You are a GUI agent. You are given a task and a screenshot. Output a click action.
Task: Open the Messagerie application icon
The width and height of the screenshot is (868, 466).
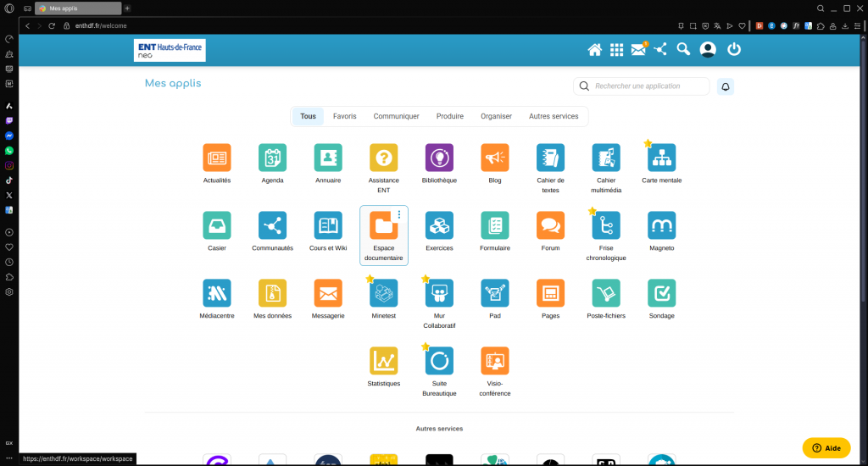pos(328,293)
